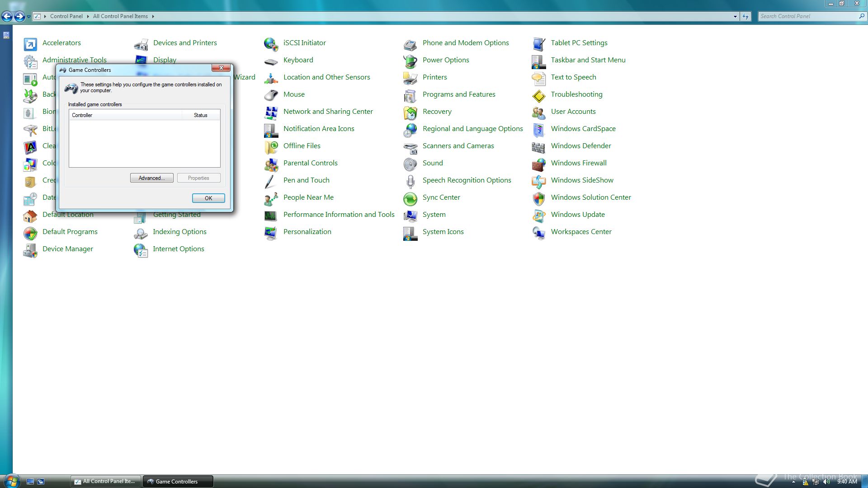Focus the Search Control Panel field
The height and width of the screenshot is (488, 868).
[807, 16]
